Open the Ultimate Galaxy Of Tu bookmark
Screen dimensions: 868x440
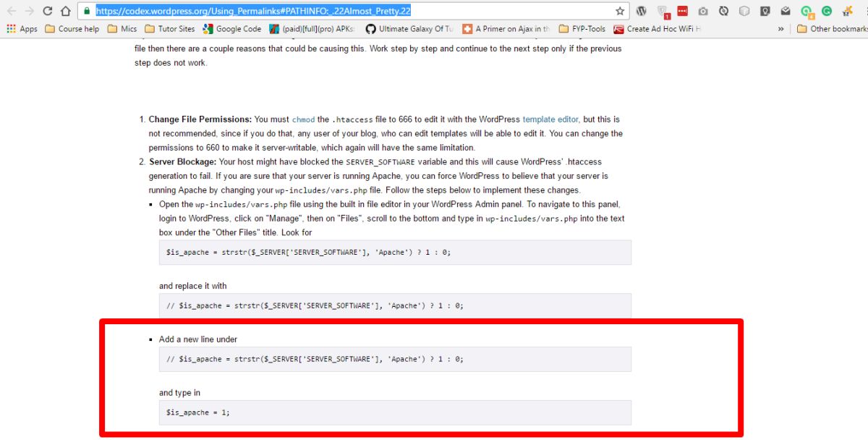409,29
